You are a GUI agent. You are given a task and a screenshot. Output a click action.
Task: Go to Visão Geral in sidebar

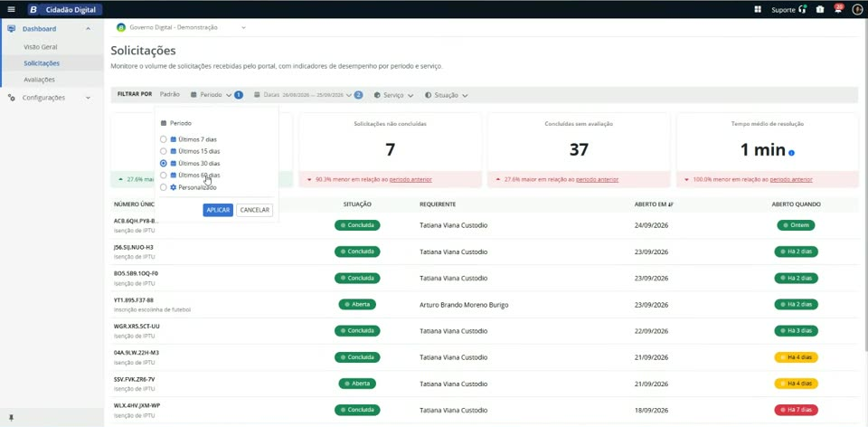tap(41, 47)
